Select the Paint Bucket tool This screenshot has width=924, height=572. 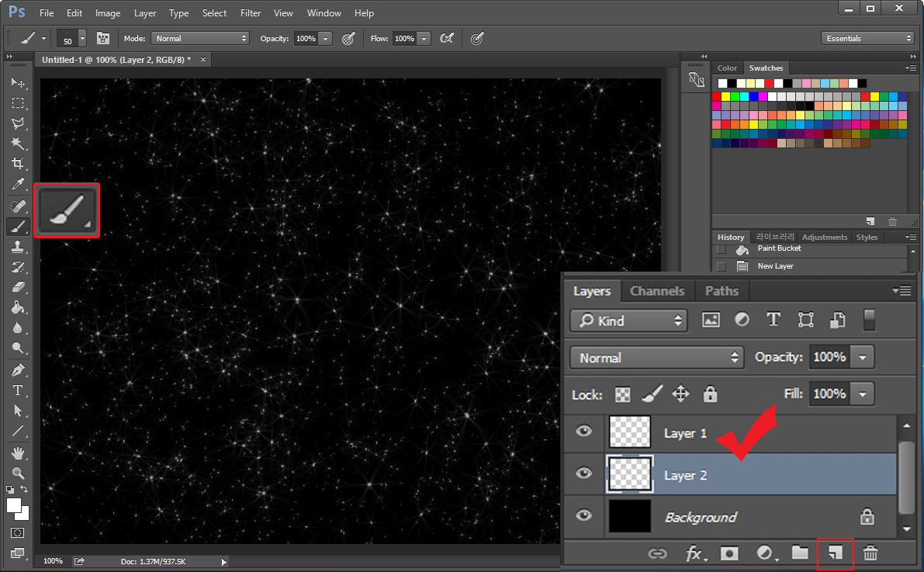(x=18, y=308)
